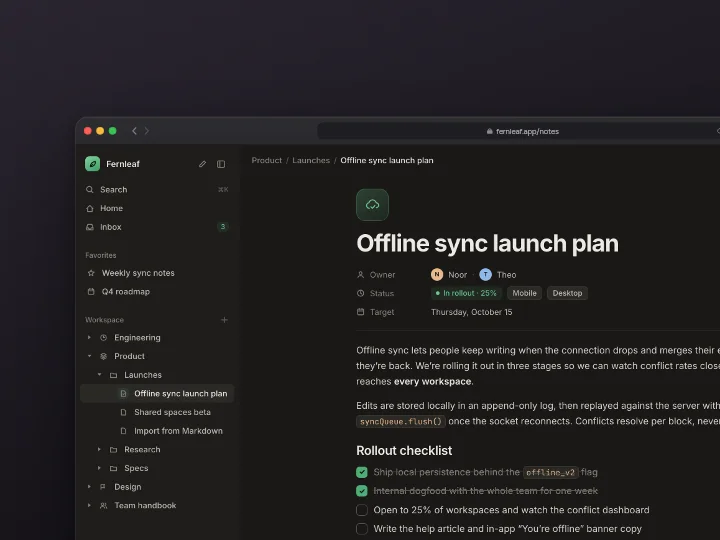This screenshot has width=720, height=540.
Task: Open Inbox in the sidebar
Action: click(x=157, y=227)
